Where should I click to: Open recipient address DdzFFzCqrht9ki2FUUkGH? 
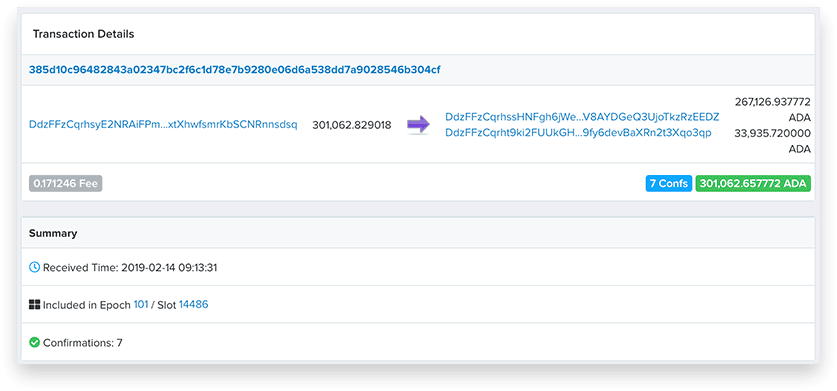tap(578, 133)
